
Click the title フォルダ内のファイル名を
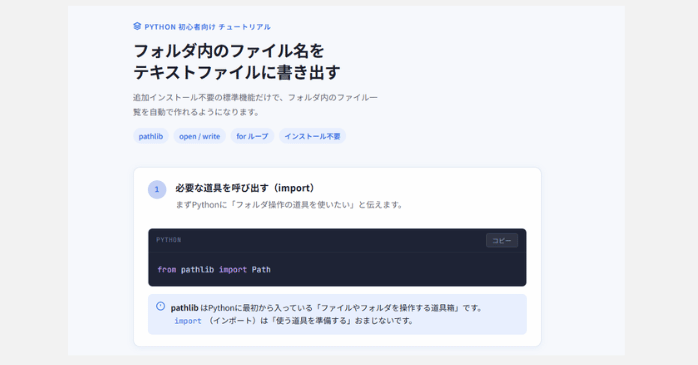(x=229, y=51)
